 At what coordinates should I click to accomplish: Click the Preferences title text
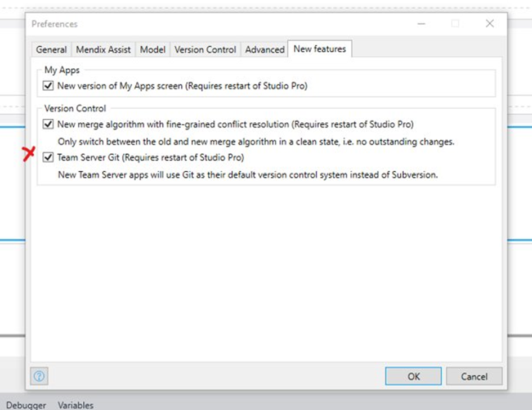pos(54,24)
